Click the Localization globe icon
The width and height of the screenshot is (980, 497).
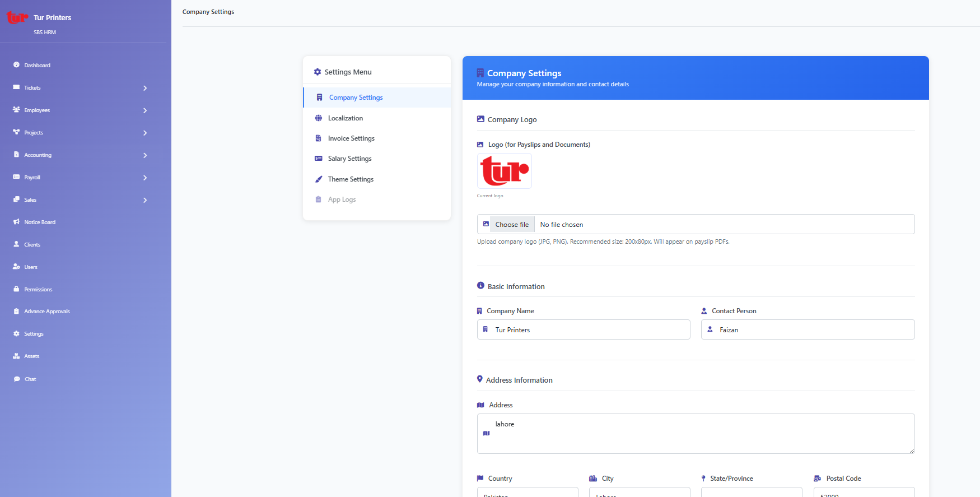coord(319,118)
